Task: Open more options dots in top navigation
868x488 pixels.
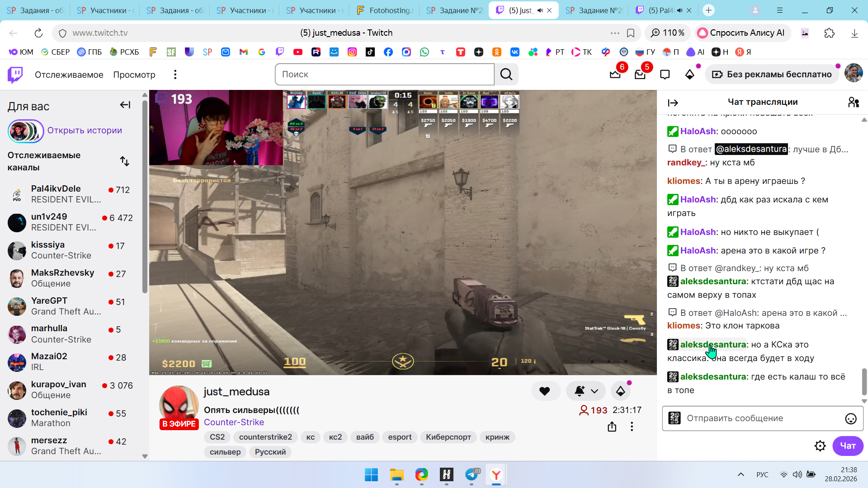Action: [175, 75]
